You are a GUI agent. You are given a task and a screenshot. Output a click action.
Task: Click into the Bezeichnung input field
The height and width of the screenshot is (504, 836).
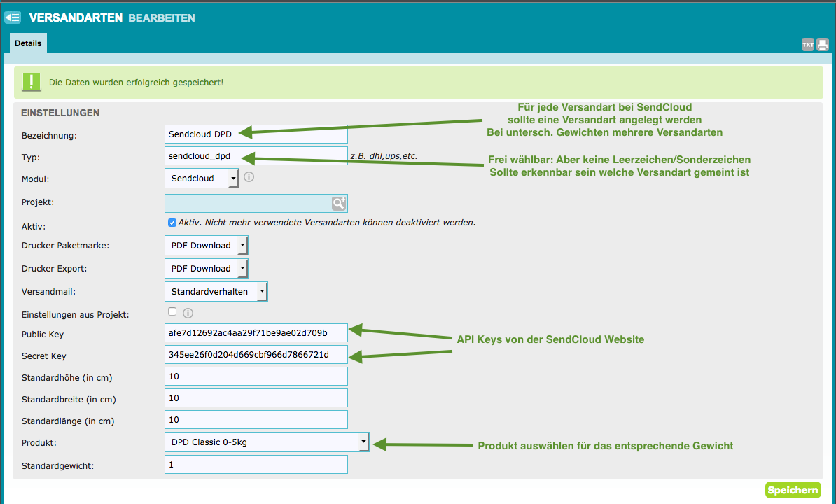[256, 134]
